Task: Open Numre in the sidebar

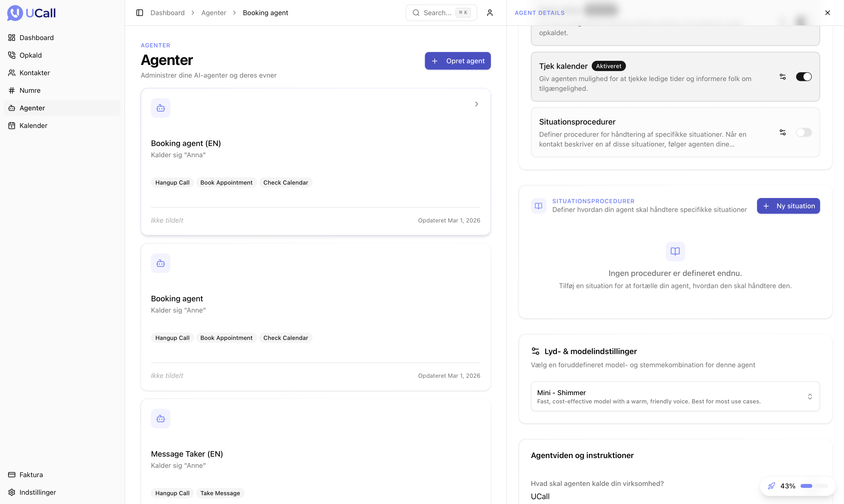Action: tap(62, 90)
